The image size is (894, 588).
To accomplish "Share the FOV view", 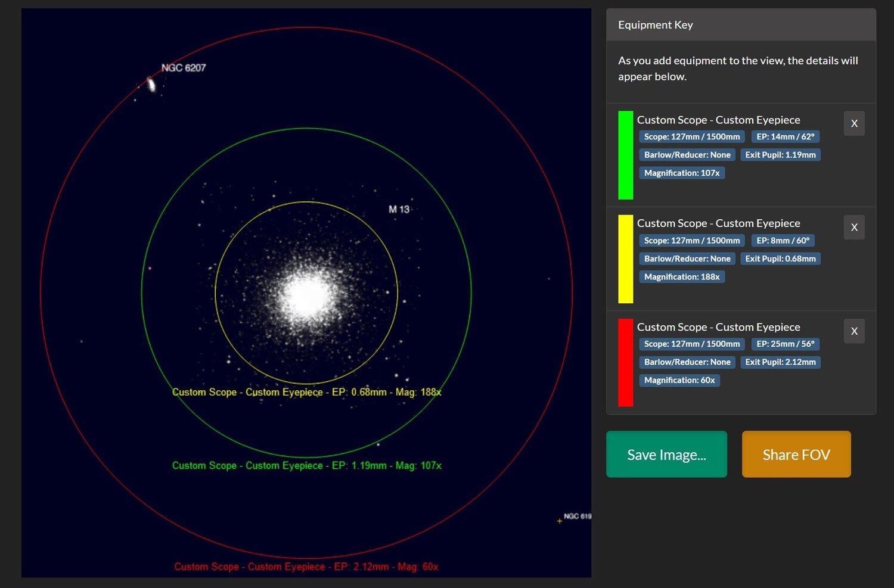I will [x=796, y=455].
